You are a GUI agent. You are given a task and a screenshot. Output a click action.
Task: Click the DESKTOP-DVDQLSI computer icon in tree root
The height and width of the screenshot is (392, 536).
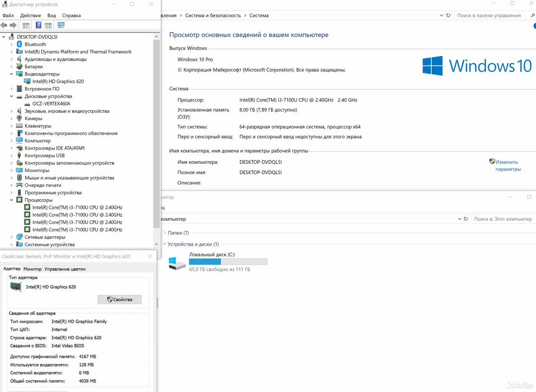(x=11, y=37)
